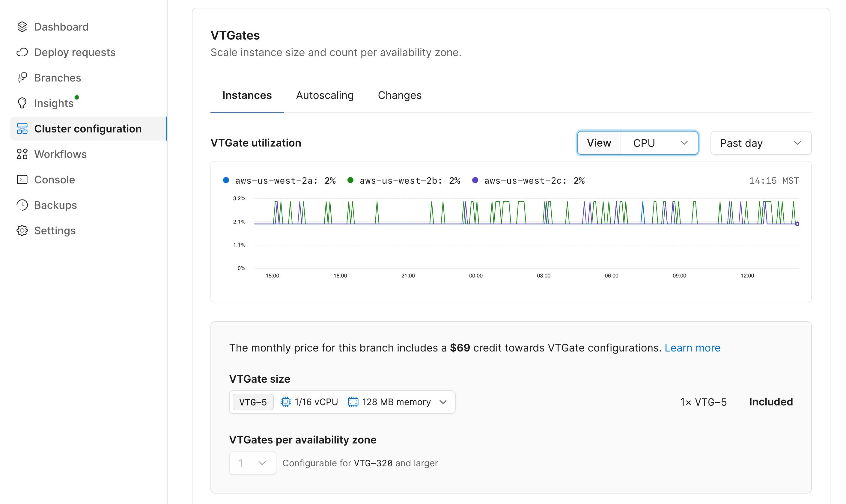Screen dimensions: 846x504
Task: Click the Included price label
Action: click(x=771, y=402)
